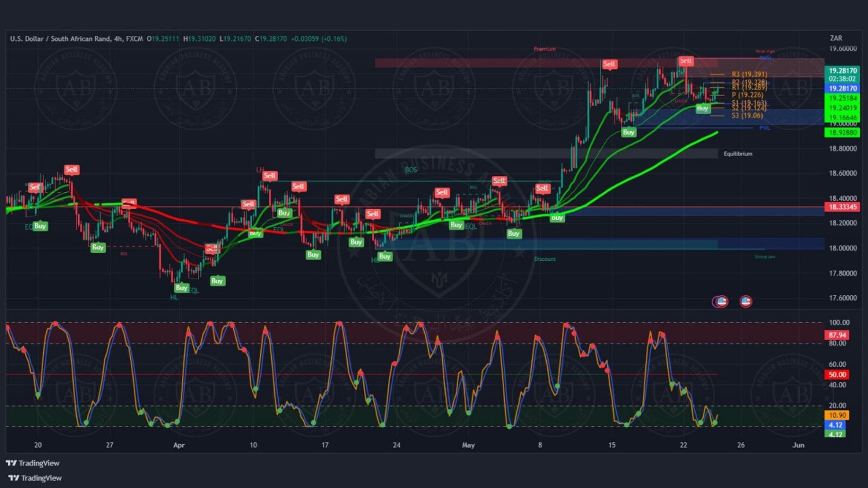
Task: Select the low value L19.21670
Action: click(235, 39)
